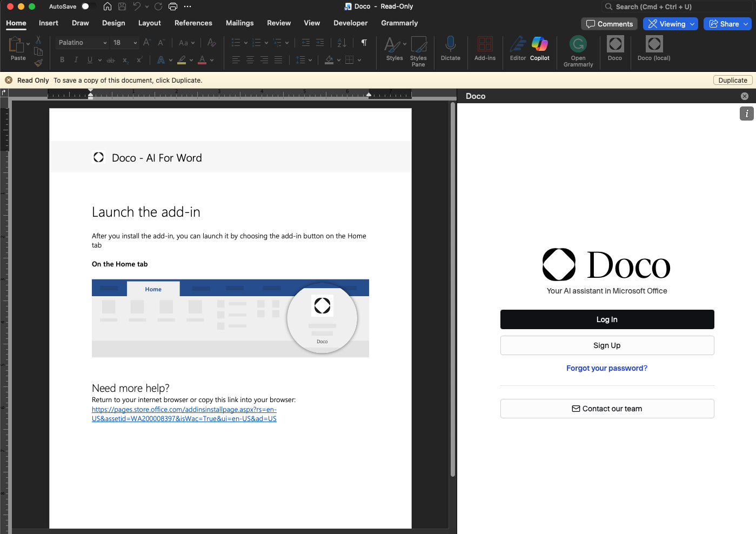Switch to the Design ribbon tab
Viewport: 756px width, 534px height.
tap(113, 23)
